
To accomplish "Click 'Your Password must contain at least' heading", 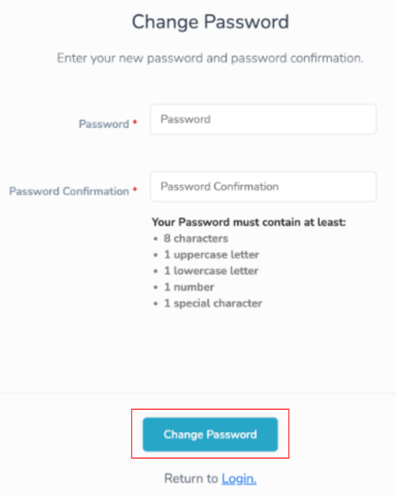I will click(249, 222).
